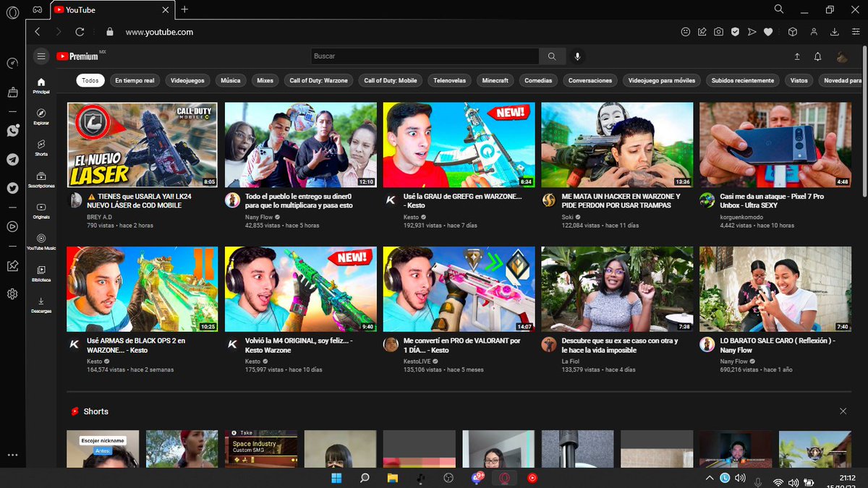Open Biblioteca in YouTube sidebar
The height and width of the screenshot is (488, 868).
[41, 273]
